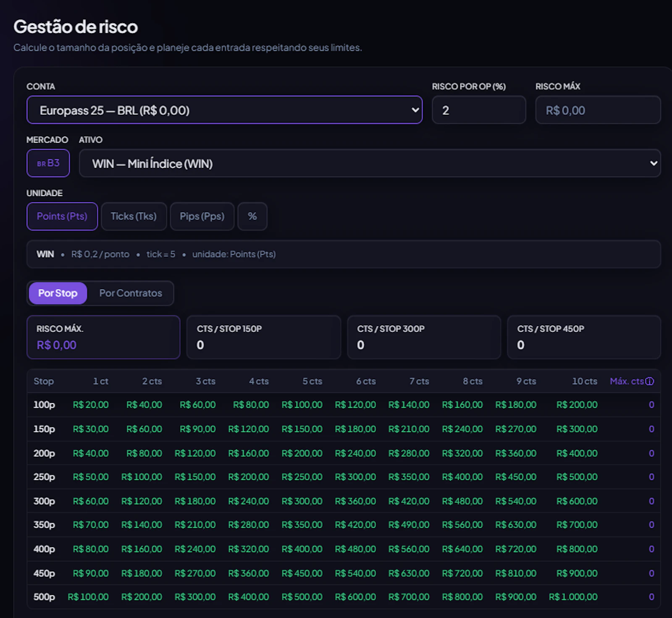The image size is (672, 618).
Task: Select the % unit button
Action: (x=252, y=216)
